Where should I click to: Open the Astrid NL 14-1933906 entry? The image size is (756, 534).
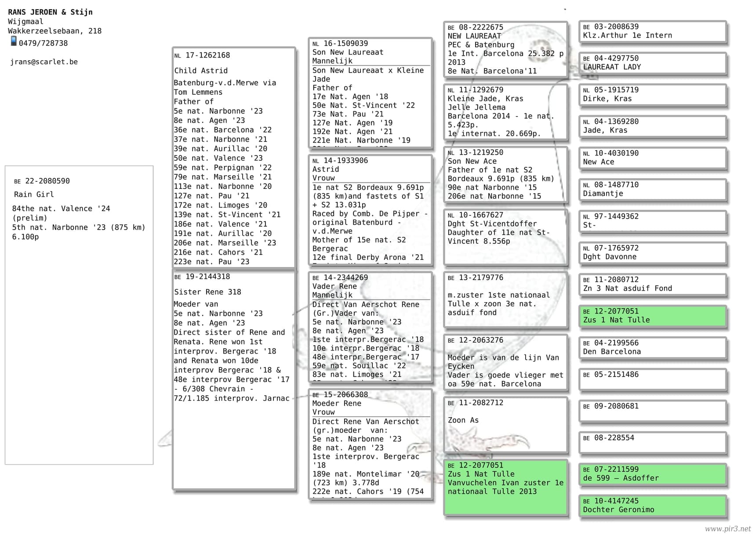pos(370,209)
